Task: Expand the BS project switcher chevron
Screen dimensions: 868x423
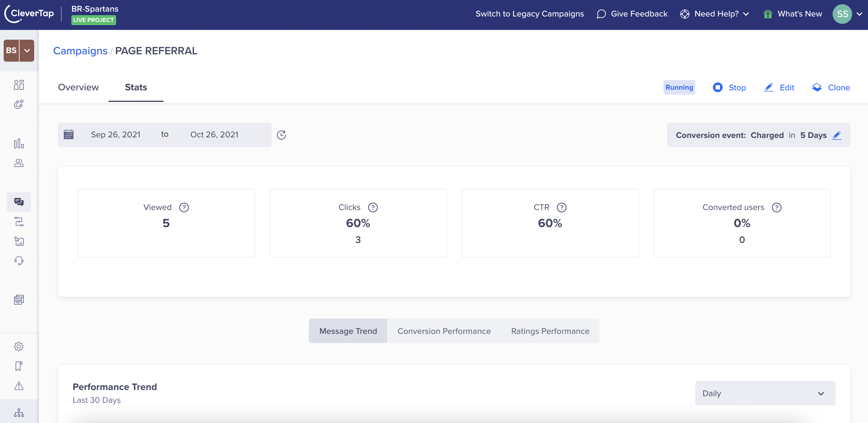Action: coord(27,51)
